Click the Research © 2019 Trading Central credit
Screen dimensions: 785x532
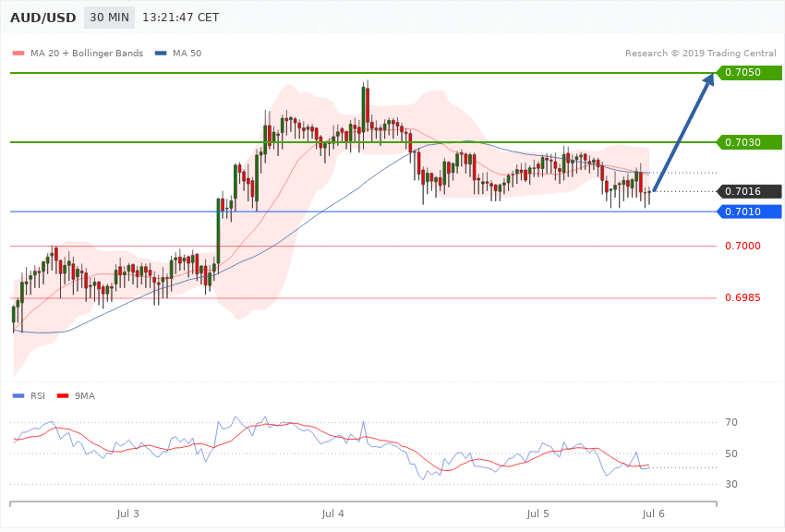click(700, 53)
